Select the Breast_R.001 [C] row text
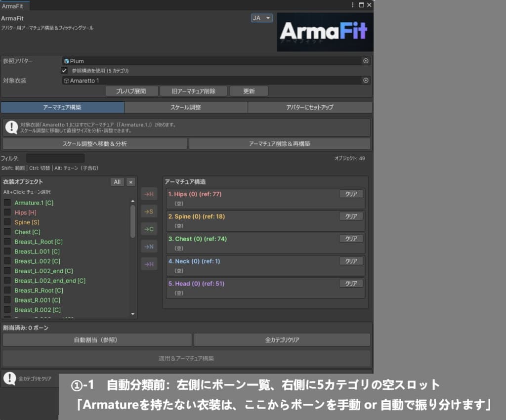 pos(38,300)
